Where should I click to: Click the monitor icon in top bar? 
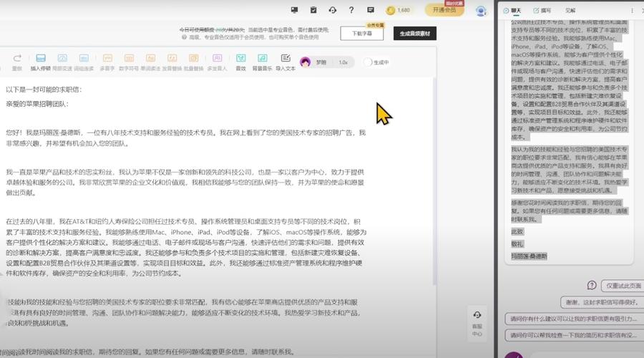295,10
